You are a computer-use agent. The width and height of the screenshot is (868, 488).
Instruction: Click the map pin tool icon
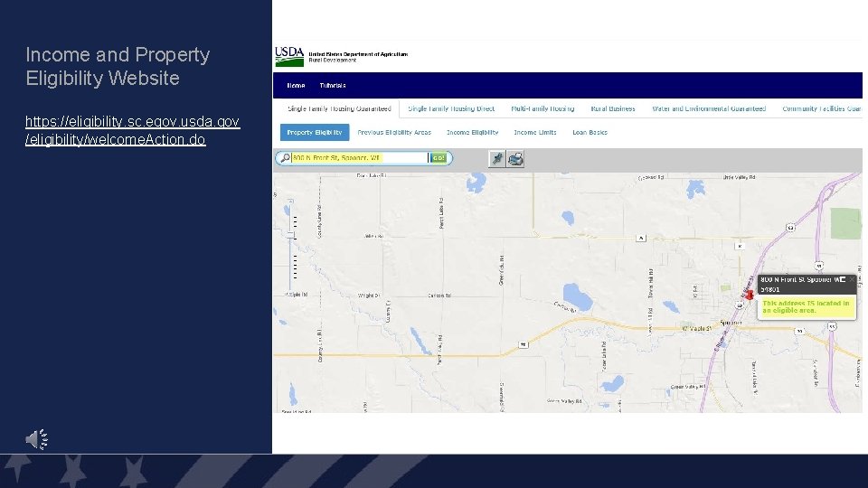tap(496, 159)
